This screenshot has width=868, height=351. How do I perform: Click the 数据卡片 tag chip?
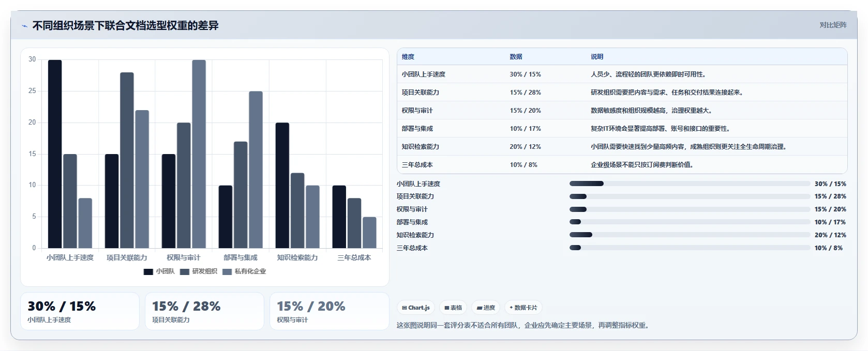click(523, 308)
